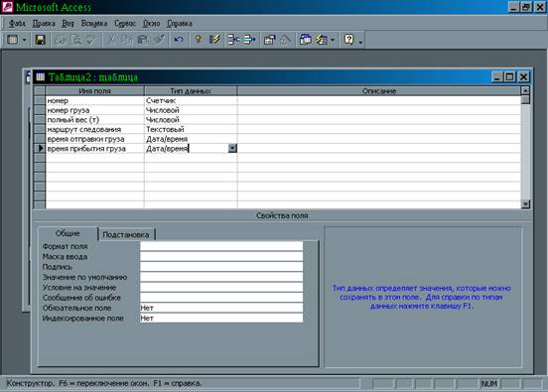Expand the data type dropdown for время прибытия груза
Viewport: 548px width, 392px height.
(x=232, y=149)
